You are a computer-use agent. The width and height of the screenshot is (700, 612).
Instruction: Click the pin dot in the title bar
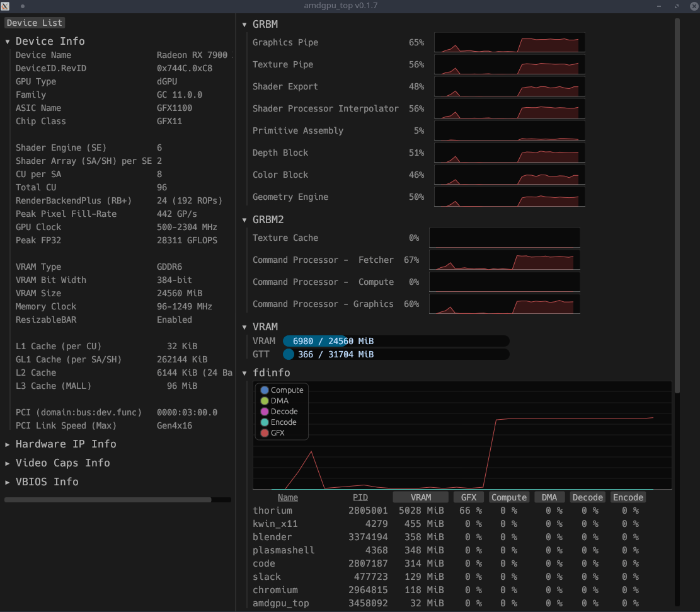click(23, 6)
